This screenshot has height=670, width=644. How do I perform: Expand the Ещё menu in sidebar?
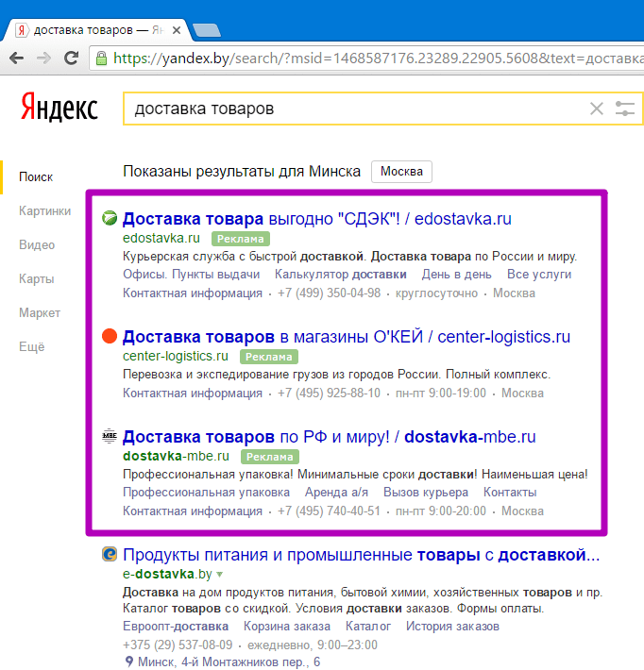coord(32,347)
